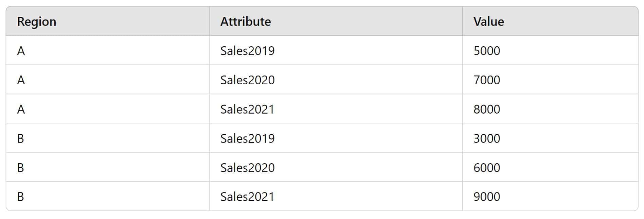The image size is (644, 219).
Task: Click the Region column header
Action: tap(108, 21)
